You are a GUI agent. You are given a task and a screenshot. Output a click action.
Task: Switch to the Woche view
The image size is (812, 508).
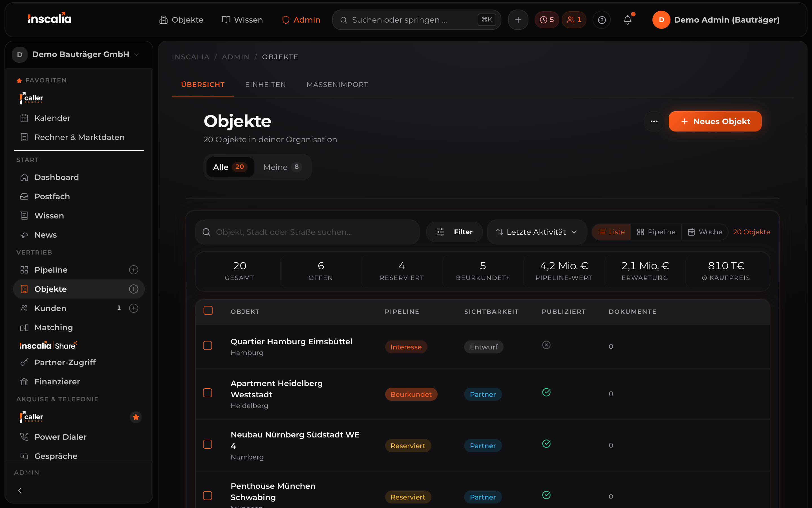tap(705, 232)
